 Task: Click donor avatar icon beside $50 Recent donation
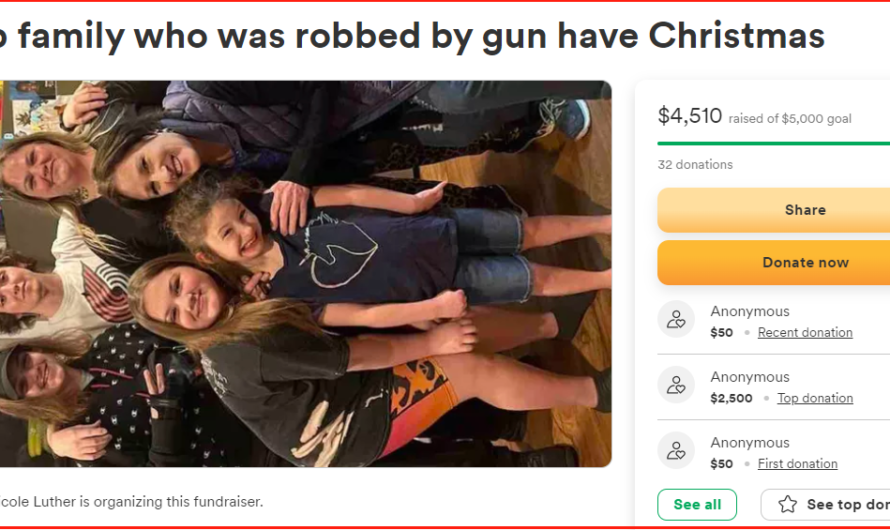coord(676,319)
